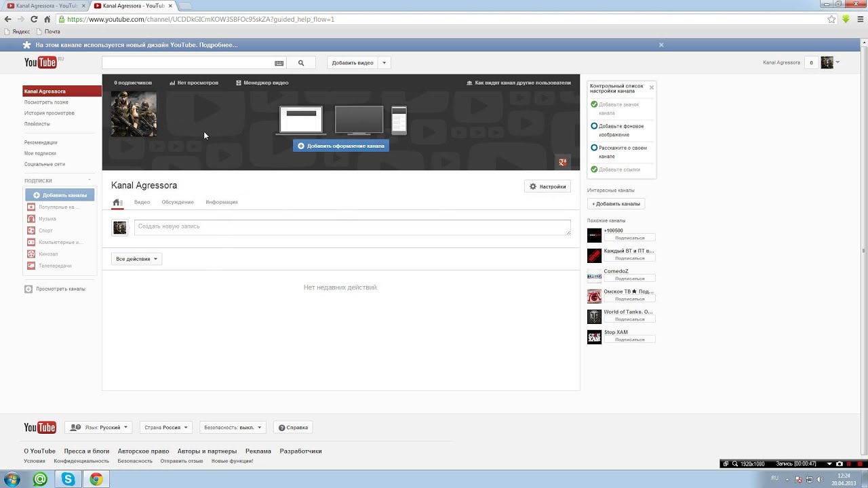
Task: Click the channel avatar soldier thumbnail
Action: point(134,114)
